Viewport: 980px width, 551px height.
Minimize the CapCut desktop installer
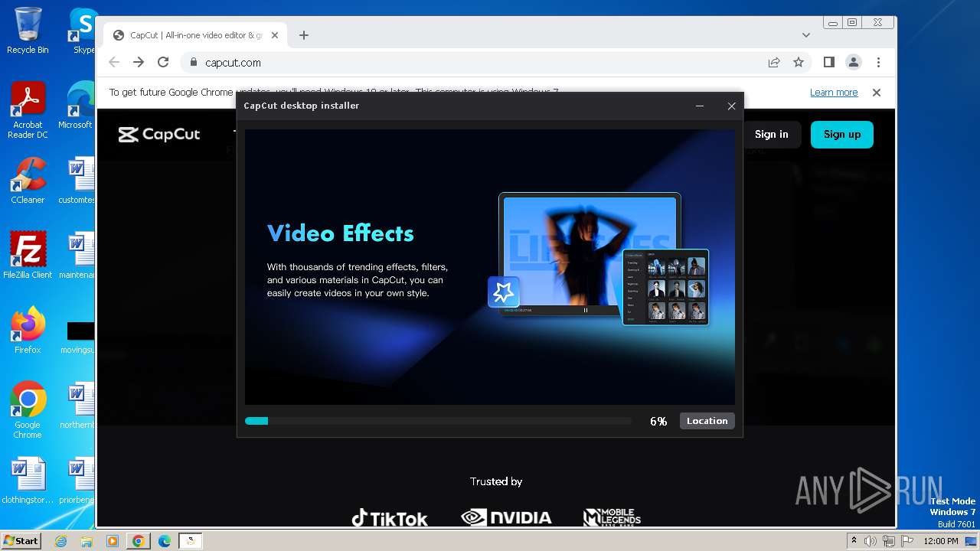700,106
